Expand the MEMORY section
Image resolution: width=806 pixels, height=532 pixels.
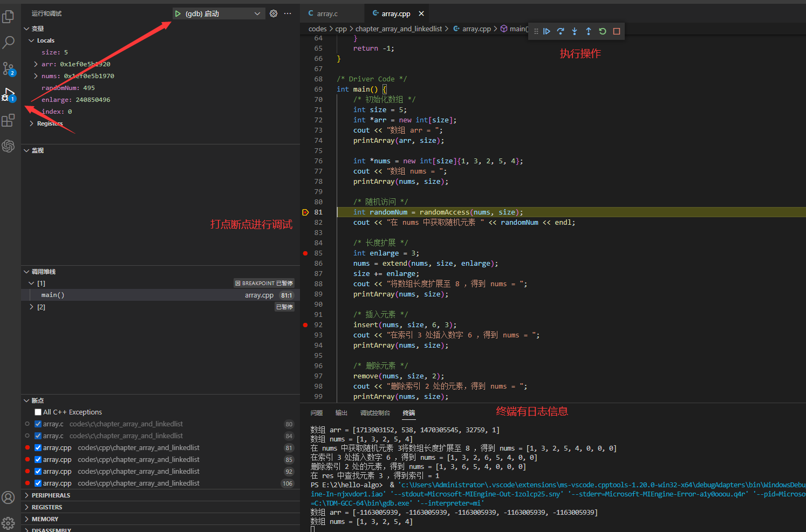pyautogui.click(x=160, y=519)
